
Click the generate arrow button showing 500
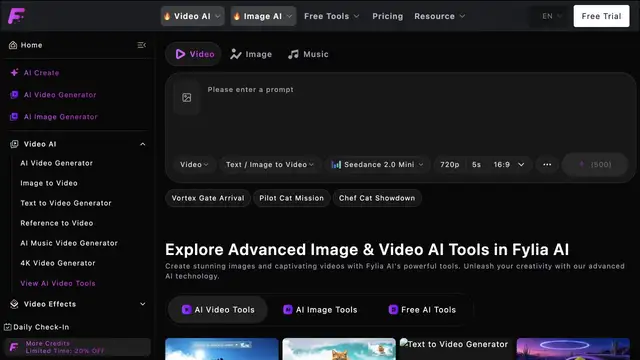pyautogui.click(x=595, y=164)
